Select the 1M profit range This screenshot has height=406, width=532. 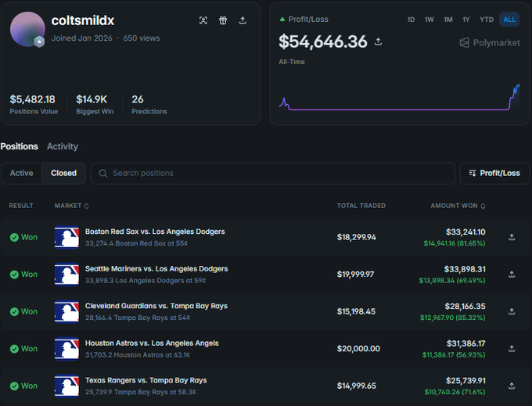(x=448, y=20)
